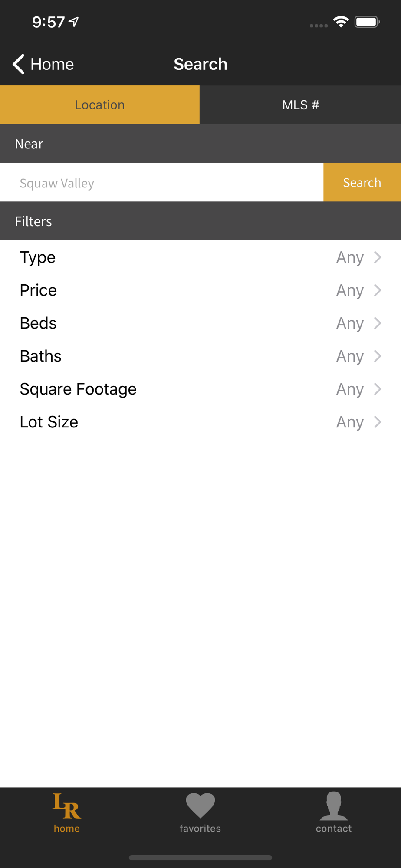This screenshot has width=401, height=868.
Task: Open the Lot Size filter
Action: (x=200, y=422)
